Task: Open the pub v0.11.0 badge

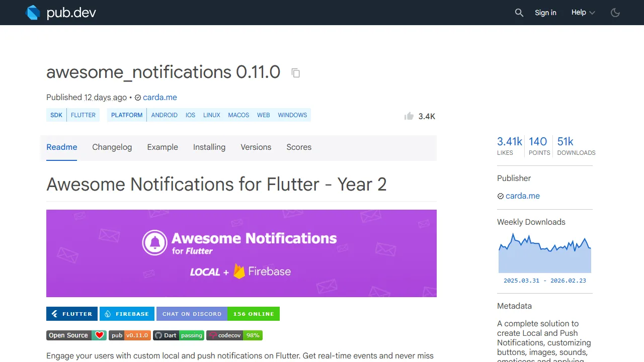Action: click(129, 335)
